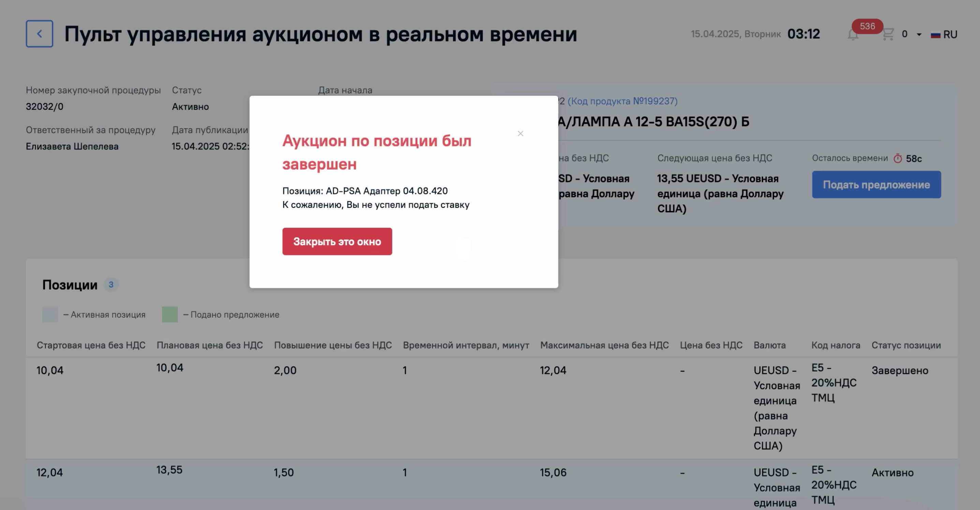Screen dimensions: 980x510
Task: Open product code №199237 link
Action: click(622, 101)
